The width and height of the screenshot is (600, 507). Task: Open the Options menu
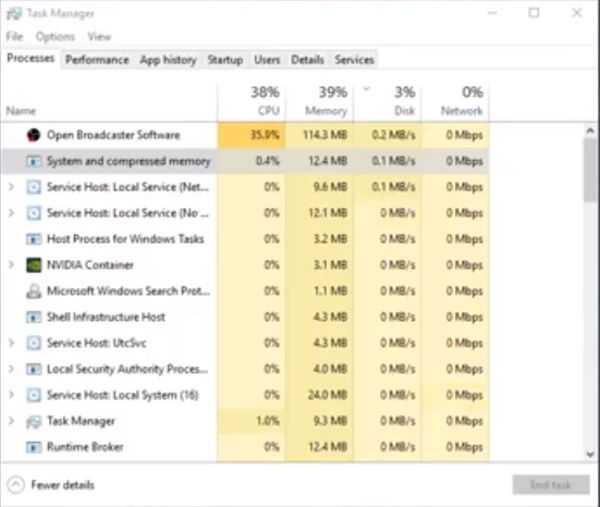tap(55, 37)
